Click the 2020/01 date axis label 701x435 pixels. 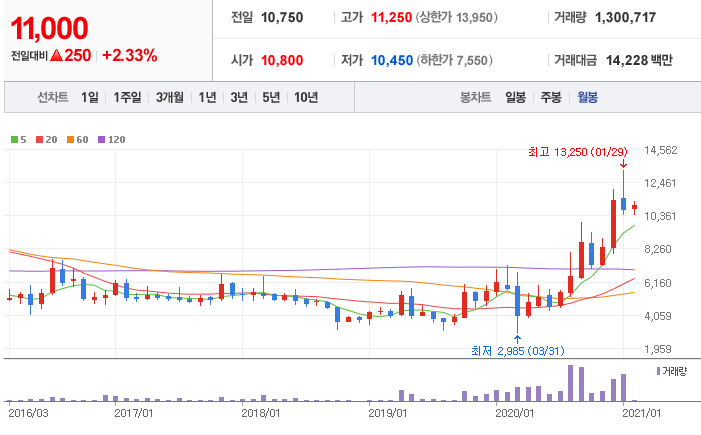[x=515, y=413]
